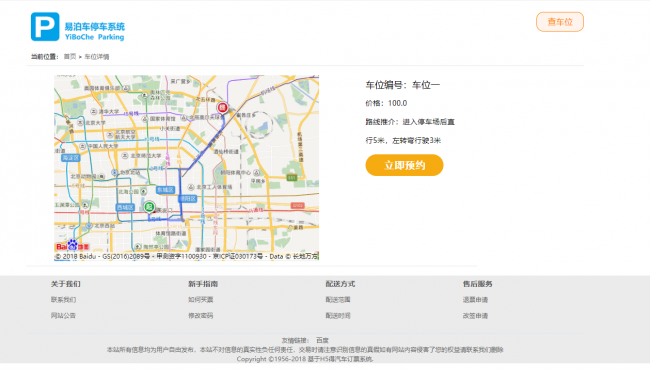Open 退票申请 footer link
This screenshot has width=650, height=370.
[475, 300]
